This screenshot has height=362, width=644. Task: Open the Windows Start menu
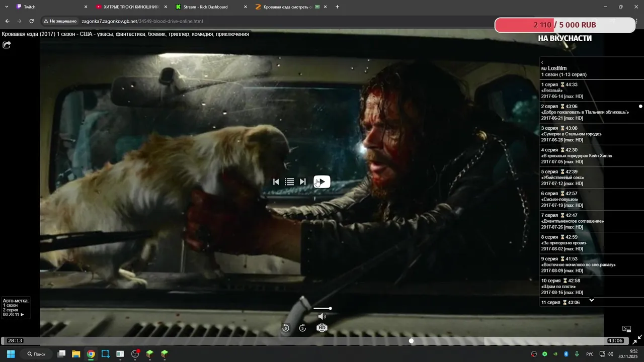[11, 354]
